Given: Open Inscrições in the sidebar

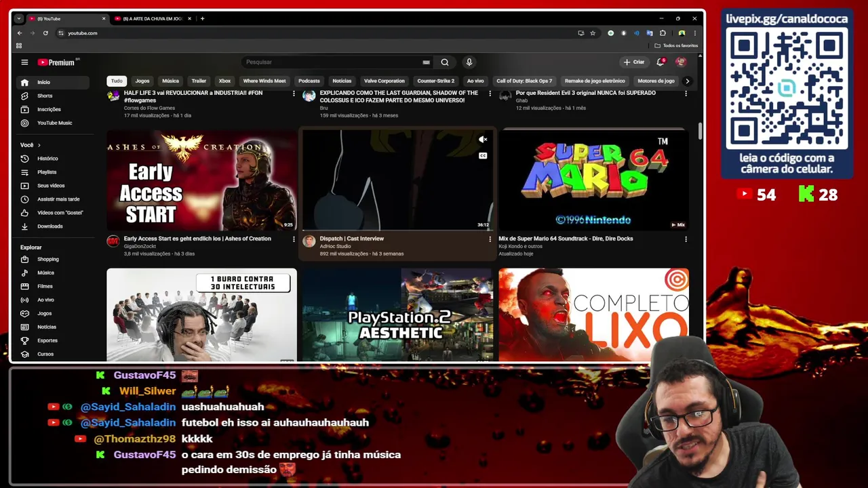Looking at the screenshot, I should [x=54, y=109].
